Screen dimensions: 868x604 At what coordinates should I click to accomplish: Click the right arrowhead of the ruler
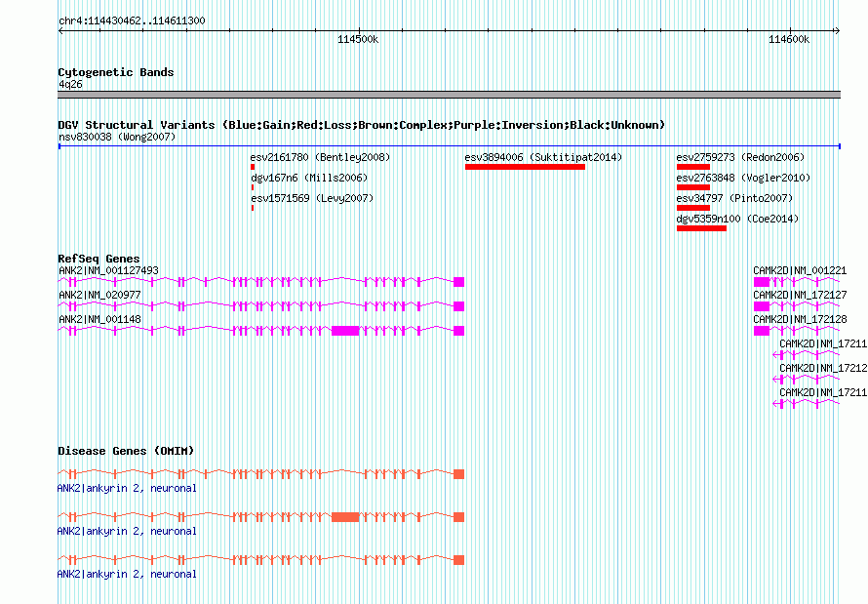(837, 31)
